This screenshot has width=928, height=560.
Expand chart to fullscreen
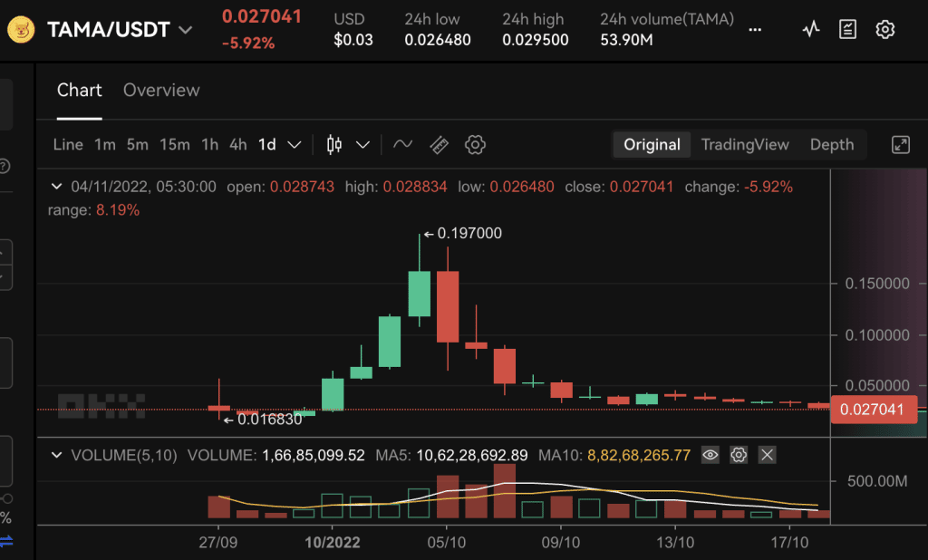(x=901, y=144)
